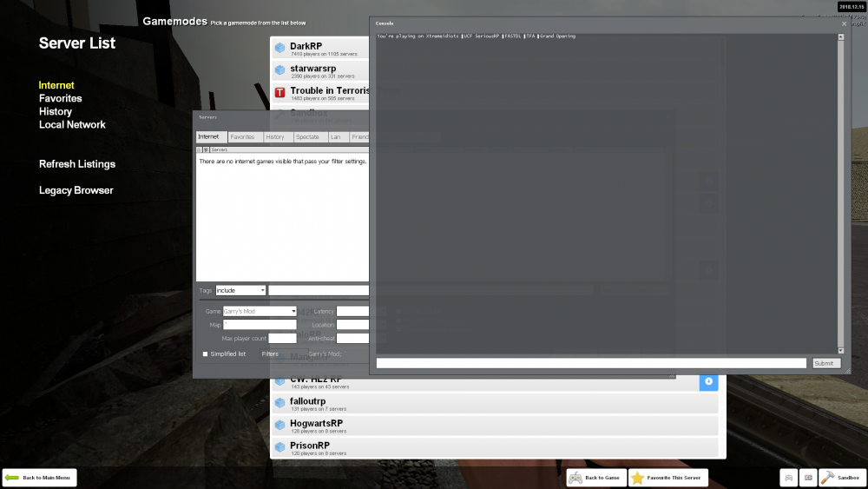Click Refresh Listings
Image resolution: width=868 pixels, height=489 pixels.
click(77, 164)
